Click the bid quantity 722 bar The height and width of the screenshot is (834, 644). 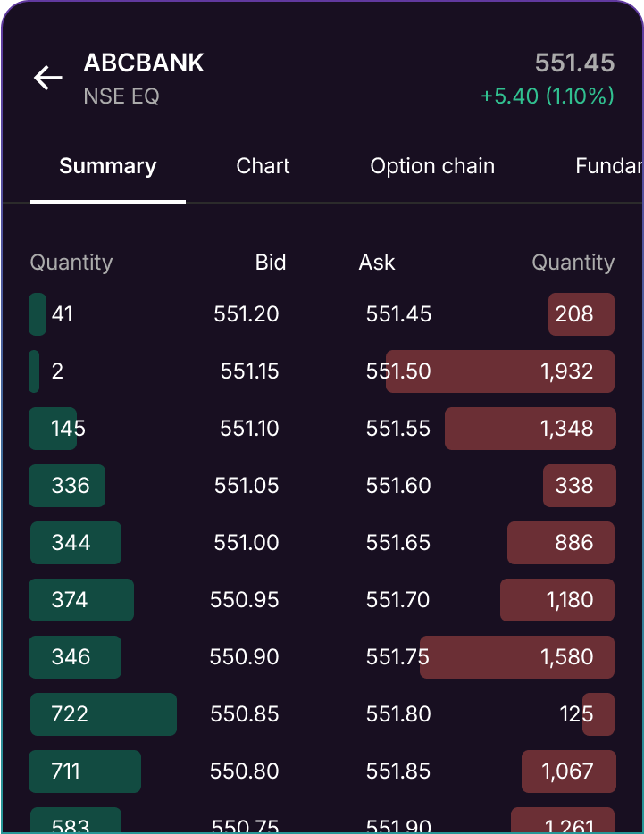(103, 714)
